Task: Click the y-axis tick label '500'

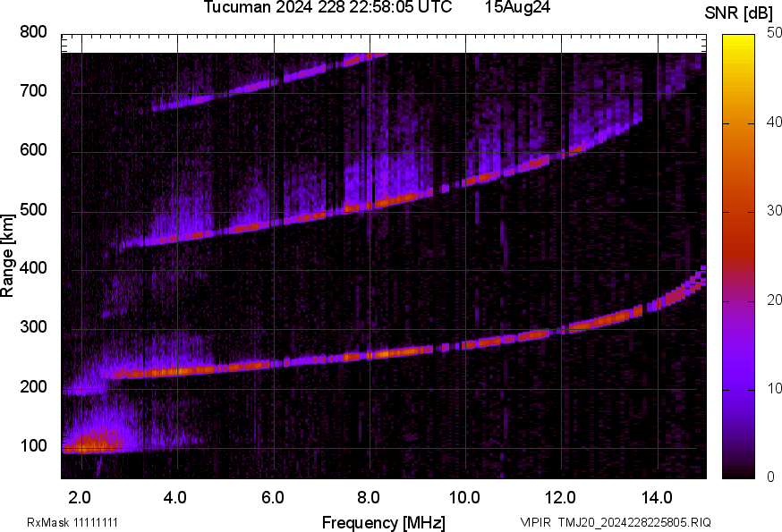Action: (x=33, y=209)
